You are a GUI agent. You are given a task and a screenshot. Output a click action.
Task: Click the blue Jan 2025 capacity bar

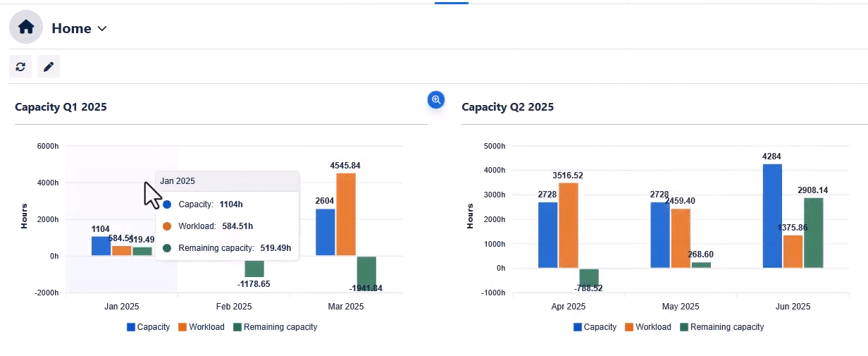coord(101,246)
